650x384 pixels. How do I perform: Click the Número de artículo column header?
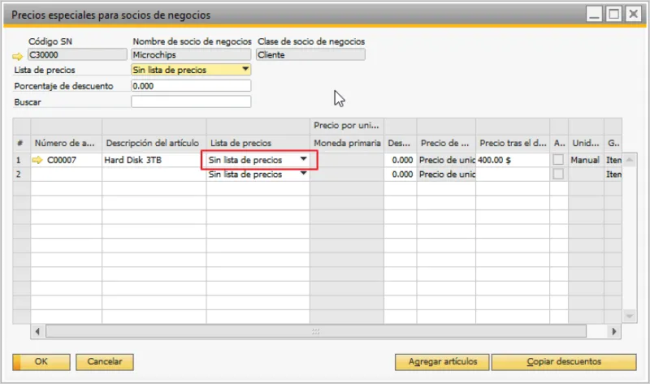pos(66,143)
